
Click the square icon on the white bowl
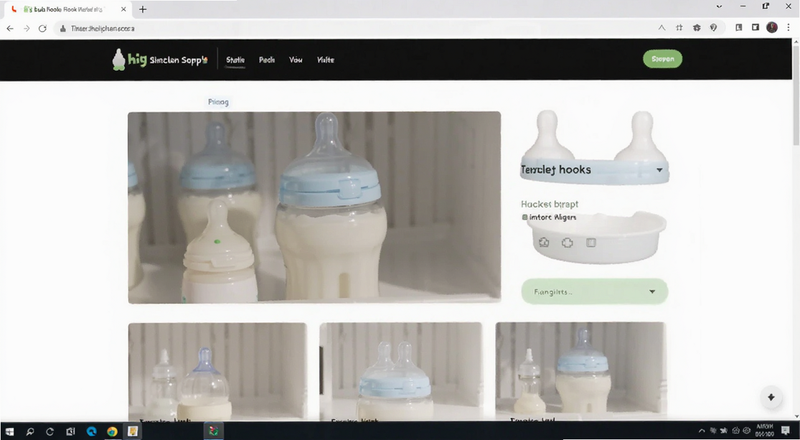[x=591, y=242]
